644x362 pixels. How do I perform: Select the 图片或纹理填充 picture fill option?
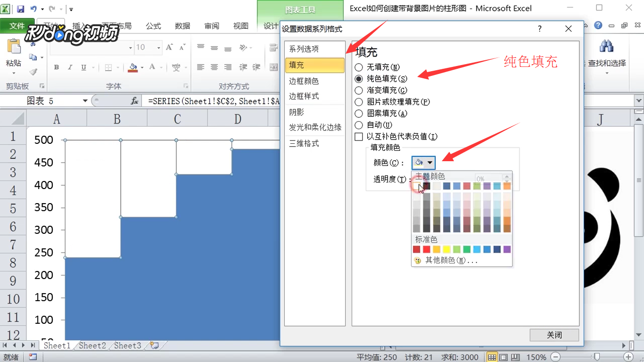(x=359, y=102)
